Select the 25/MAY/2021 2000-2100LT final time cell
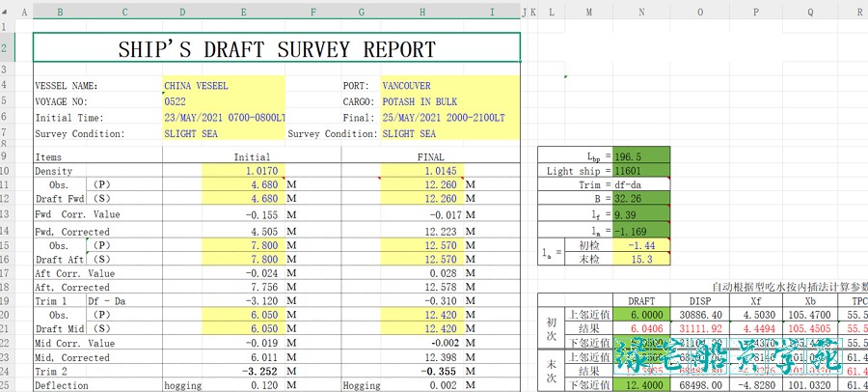This screenshot has width=868, height=392. point(450,118)
